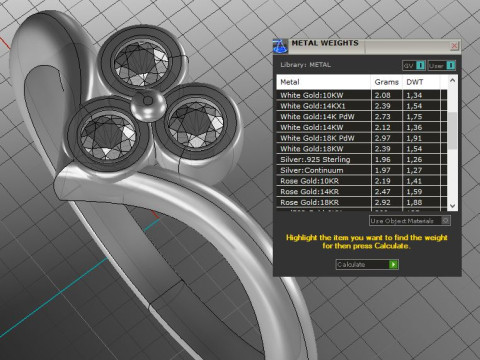Click the Library: METAL label
The height and width of the screenshot is (360, 480).
(x=305, y=65)
